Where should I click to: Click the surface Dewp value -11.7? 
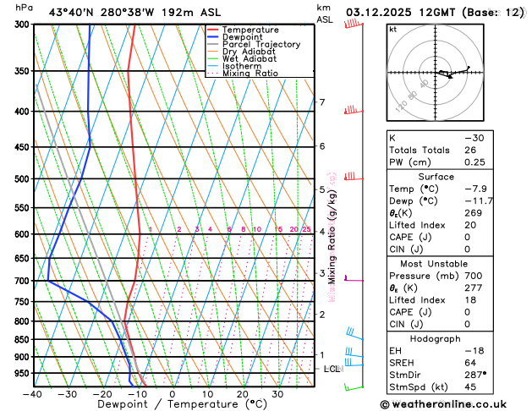479,200
